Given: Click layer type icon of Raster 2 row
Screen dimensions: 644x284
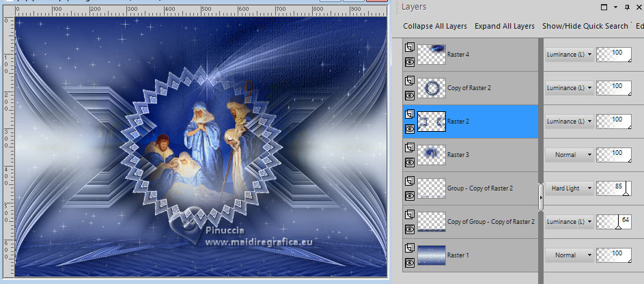Looking at the screenshot, I should coord(410,115).
